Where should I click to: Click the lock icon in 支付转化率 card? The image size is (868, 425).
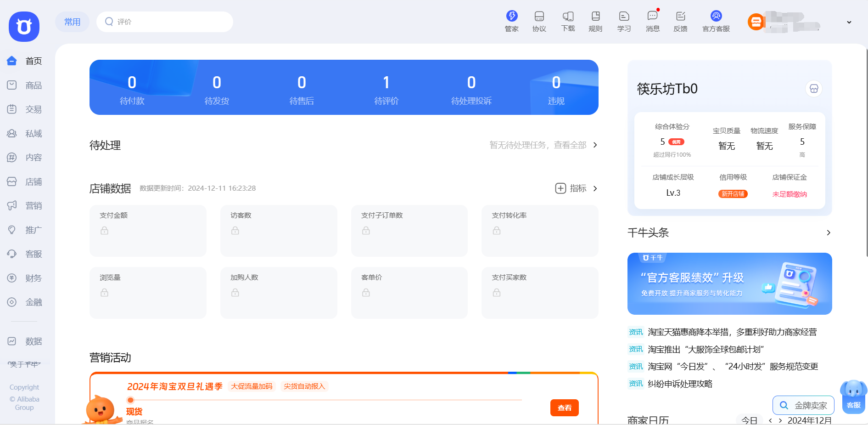pyautogui.click(x=497, y=231)
